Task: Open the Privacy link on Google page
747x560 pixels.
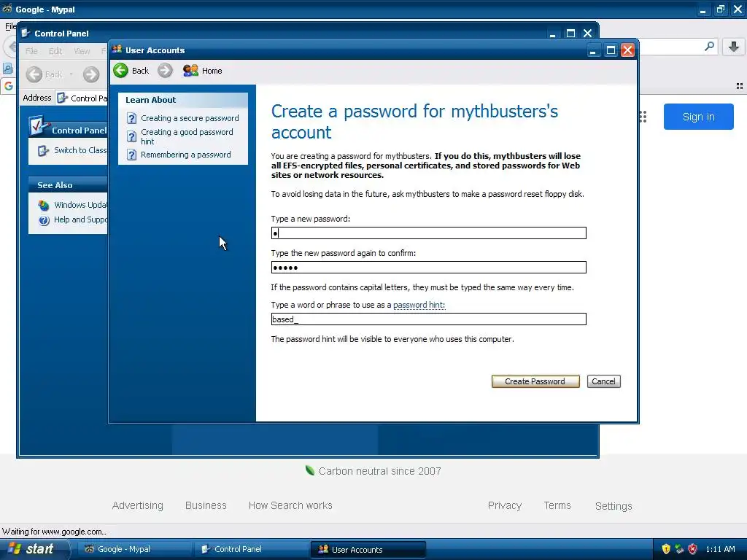Action: (x=505, y=506)
